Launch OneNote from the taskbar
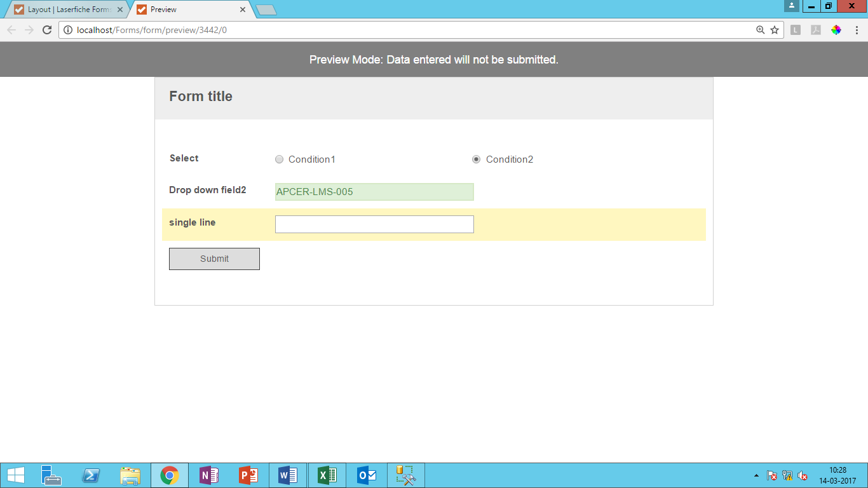The height and width of the screenshot is (488, 868). (209, 475)
